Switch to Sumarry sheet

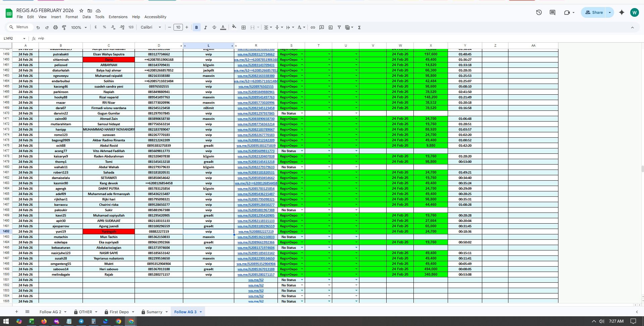click(x=154, y=312)
